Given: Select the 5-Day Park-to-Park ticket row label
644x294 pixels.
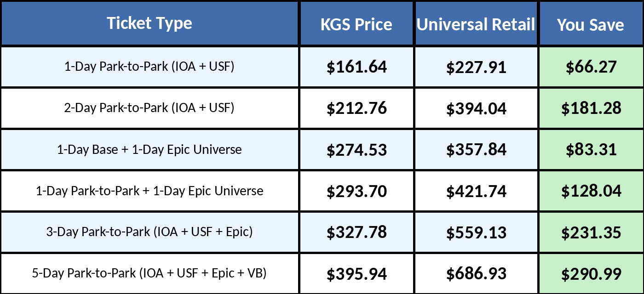Looking at the screenshot, I should (x=149, y=273).
